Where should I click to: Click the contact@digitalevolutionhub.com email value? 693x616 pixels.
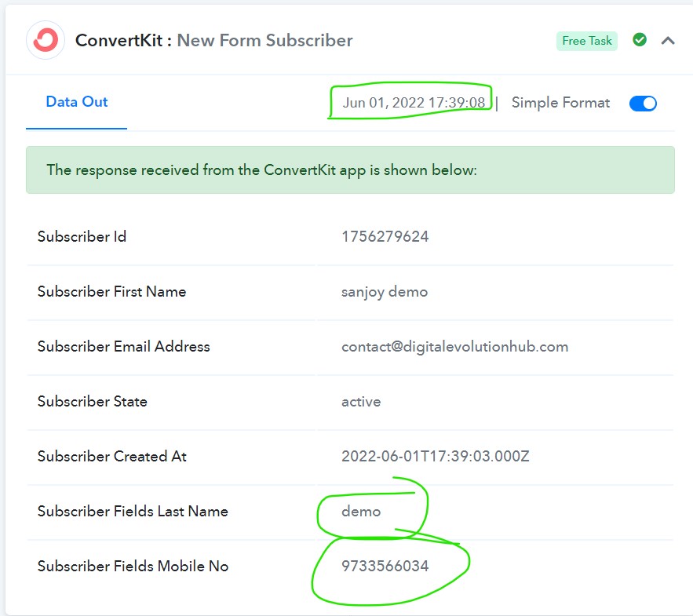coord(454,346)
